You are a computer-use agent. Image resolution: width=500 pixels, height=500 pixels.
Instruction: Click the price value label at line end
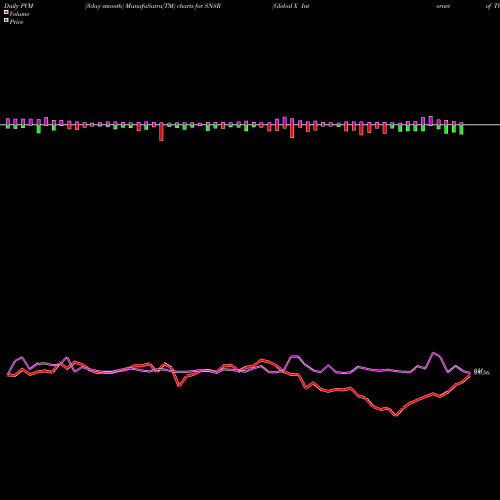pyautogui.click(x=482, y=372)
